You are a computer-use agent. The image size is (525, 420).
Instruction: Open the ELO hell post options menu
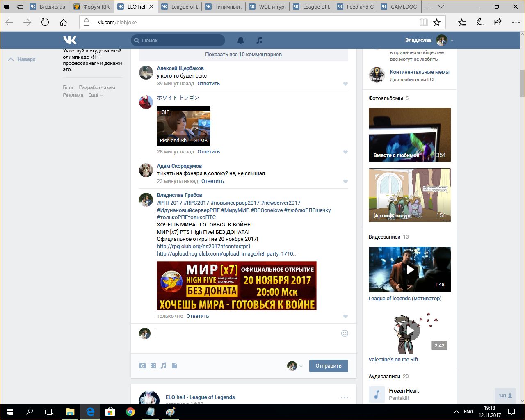(x=345, y=397)
